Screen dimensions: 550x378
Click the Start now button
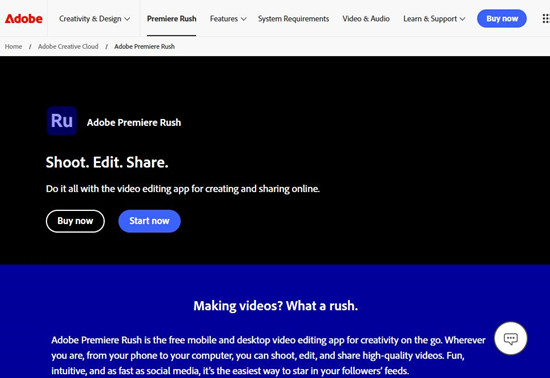tap(149, 221)
